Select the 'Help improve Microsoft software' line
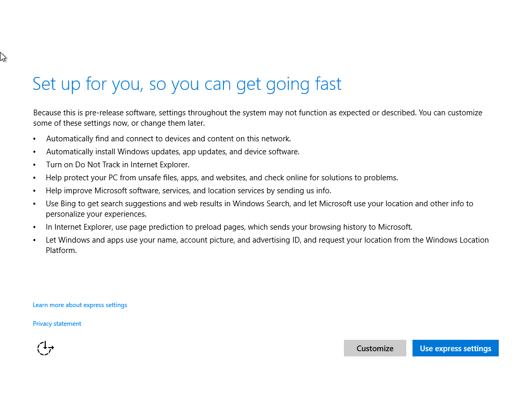The width and height of the screenshot is (532, 399). click(188, 191)
